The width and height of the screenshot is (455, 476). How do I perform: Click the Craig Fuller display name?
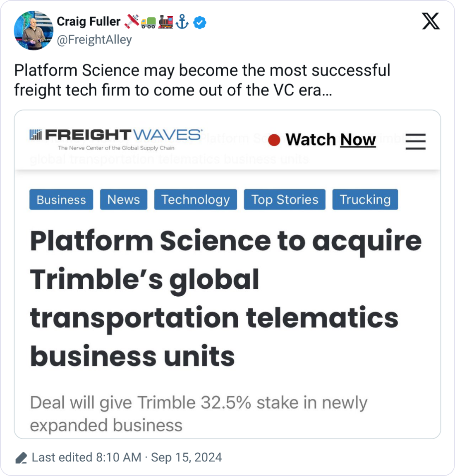89,21
